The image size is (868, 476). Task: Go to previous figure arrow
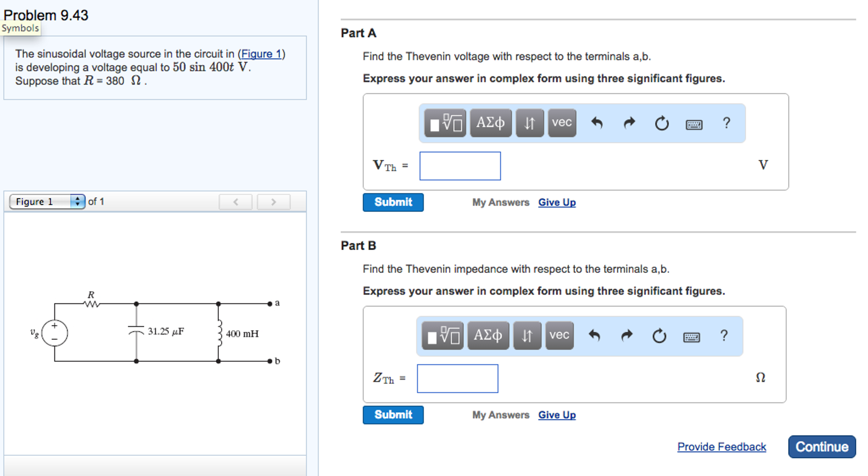[236, 202]
